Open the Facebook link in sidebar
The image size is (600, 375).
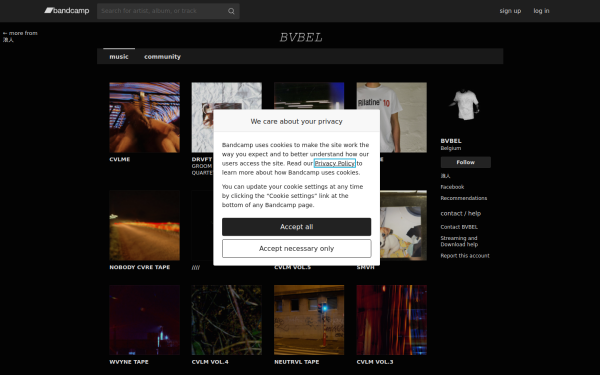coord(452,187)
